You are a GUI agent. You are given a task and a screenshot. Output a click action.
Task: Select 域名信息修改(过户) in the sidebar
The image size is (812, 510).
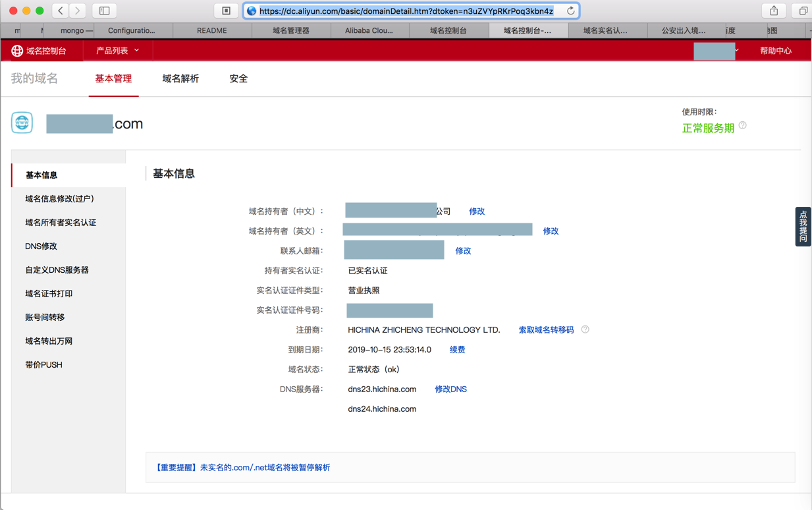pos(68,199)
